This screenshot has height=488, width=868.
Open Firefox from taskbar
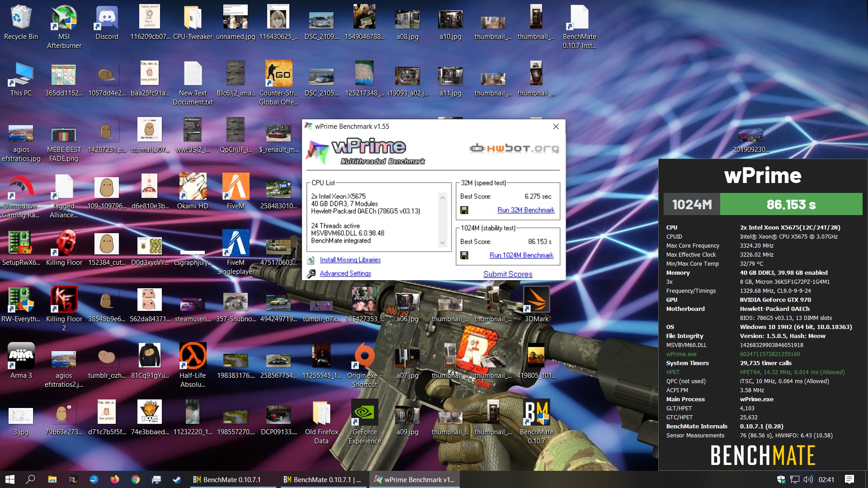[114, 479]
